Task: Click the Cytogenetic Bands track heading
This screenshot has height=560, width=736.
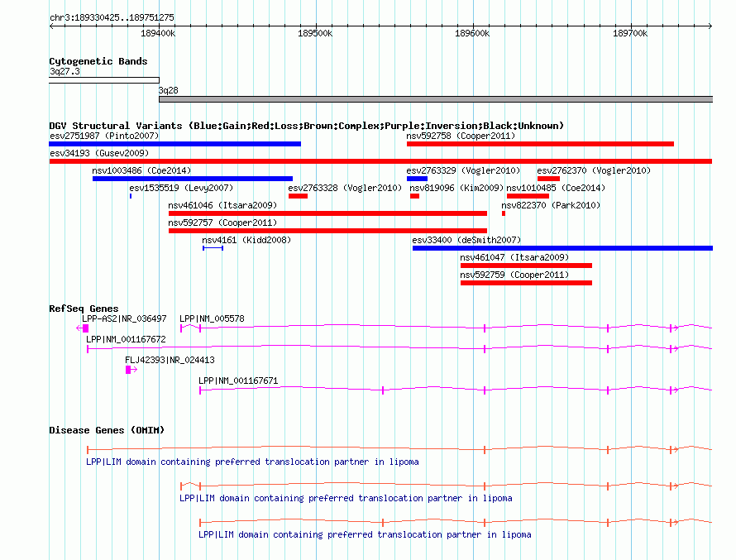Action: point(98,61)
